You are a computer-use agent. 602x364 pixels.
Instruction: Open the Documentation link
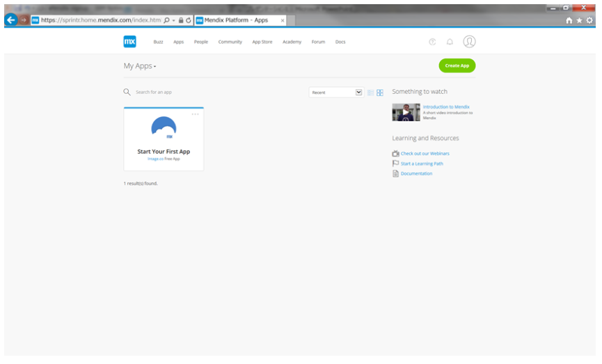click(x=417, y=173)
